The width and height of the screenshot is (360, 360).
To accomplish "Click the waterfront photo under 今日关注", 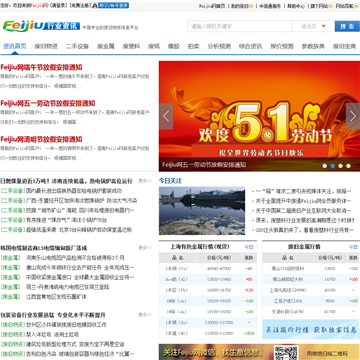I will tap(202, 211).
